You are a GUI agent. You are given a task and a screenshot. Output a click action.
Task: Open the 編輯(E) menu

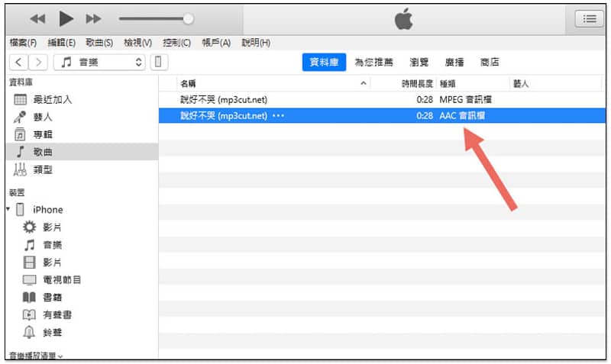pyautogui.click(x=61, y=43)
